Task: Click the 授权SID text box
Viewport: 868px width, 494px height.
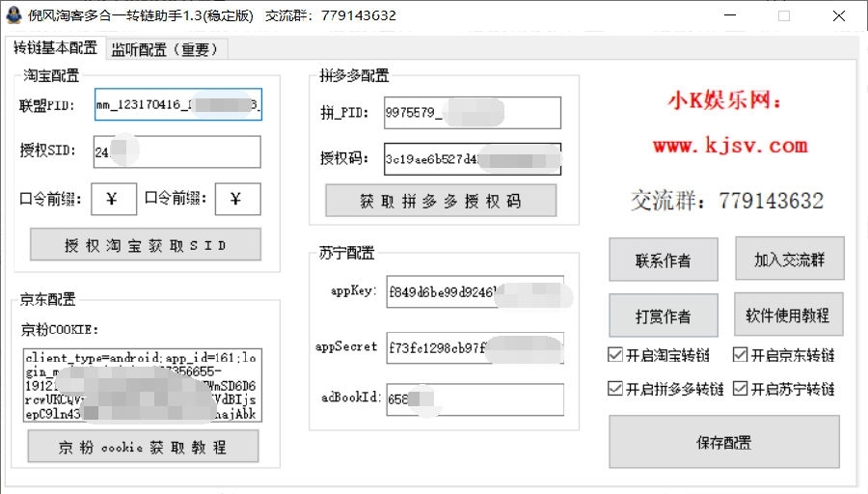Action: tap(177, 151)
